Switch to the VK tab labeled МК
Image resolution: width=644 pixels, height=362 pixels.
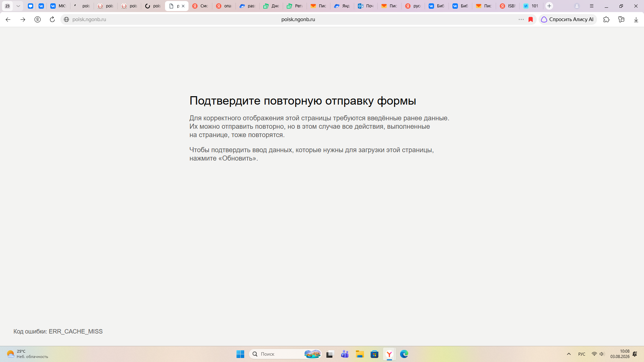58,6
